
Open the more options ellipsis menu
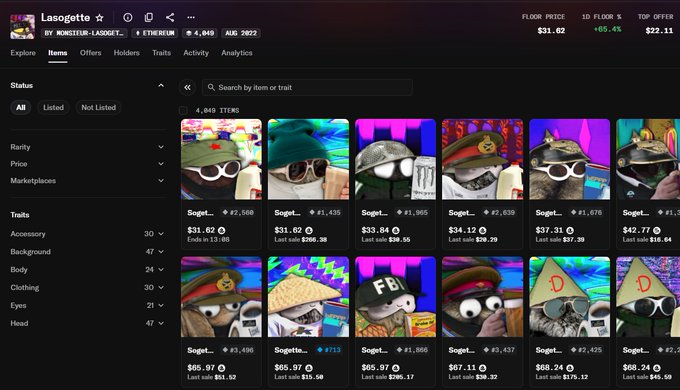pos(191,17)
